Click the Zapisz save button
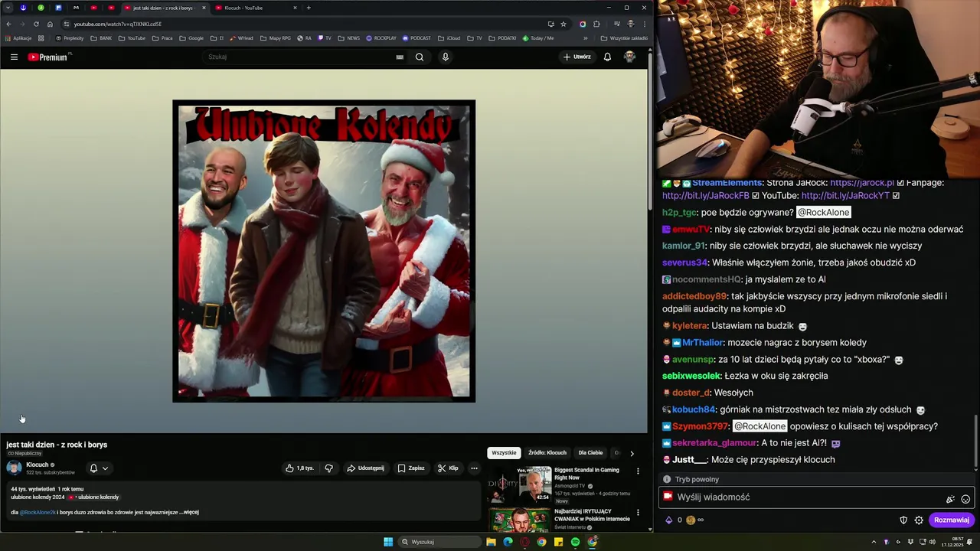 pos(411,468)
